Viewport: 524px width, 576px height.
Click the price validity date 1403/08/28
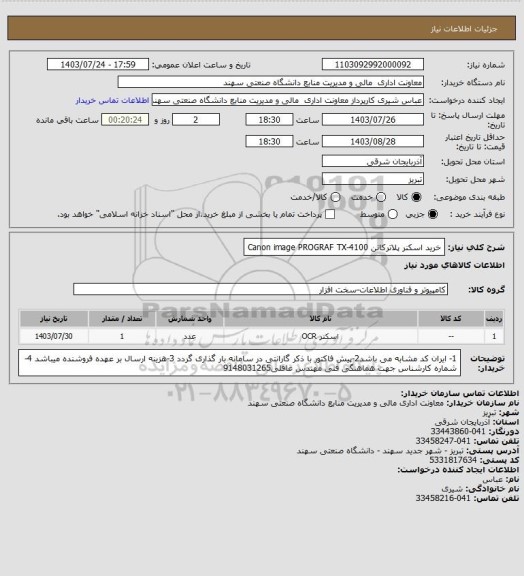(x=373, y=141)
